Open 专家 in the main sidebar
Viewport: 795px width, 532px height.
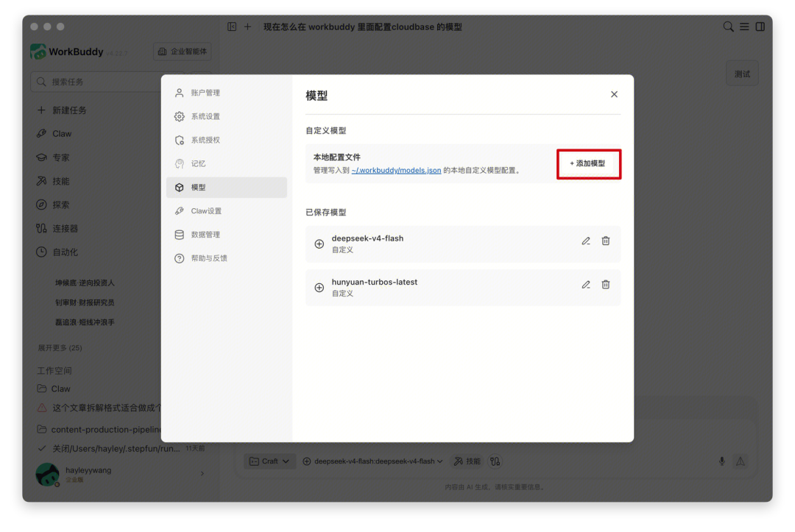coord(53,157)
